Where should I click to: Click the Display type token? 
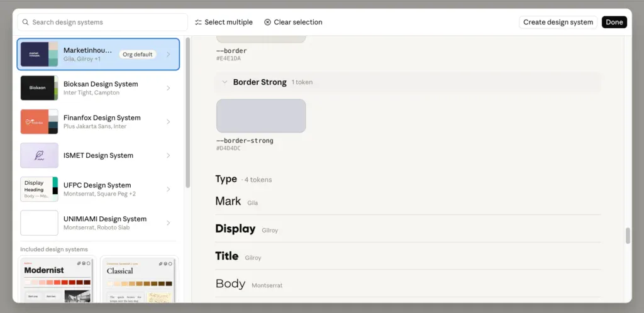coord(235,229)
